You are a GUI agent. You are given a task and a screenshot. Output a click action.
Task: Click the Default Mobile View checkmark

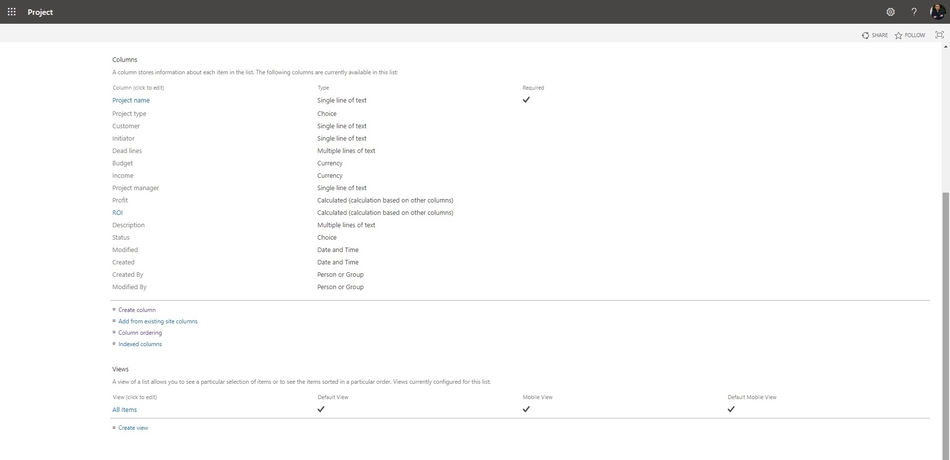point(731,410)
